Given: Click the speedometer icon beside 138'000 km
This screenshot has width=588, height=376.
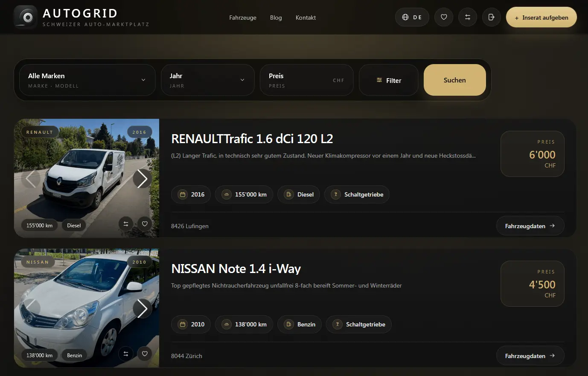Looking at the screenshot, I should coord(227,324).
